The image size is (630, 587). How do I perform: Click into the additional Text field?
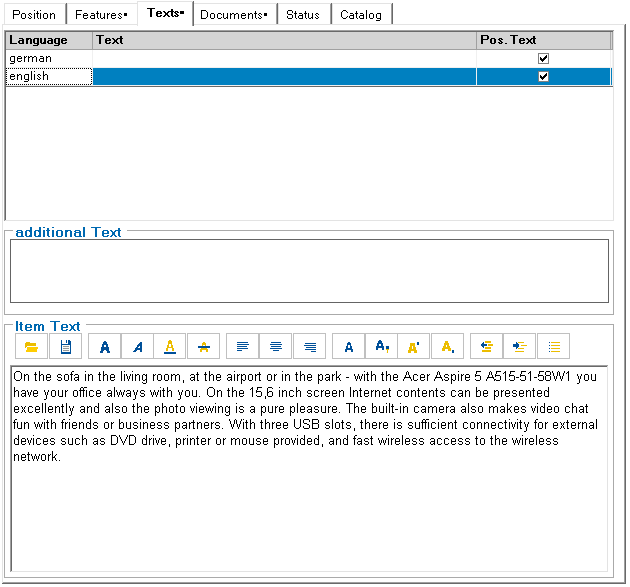tap(309, 271)
